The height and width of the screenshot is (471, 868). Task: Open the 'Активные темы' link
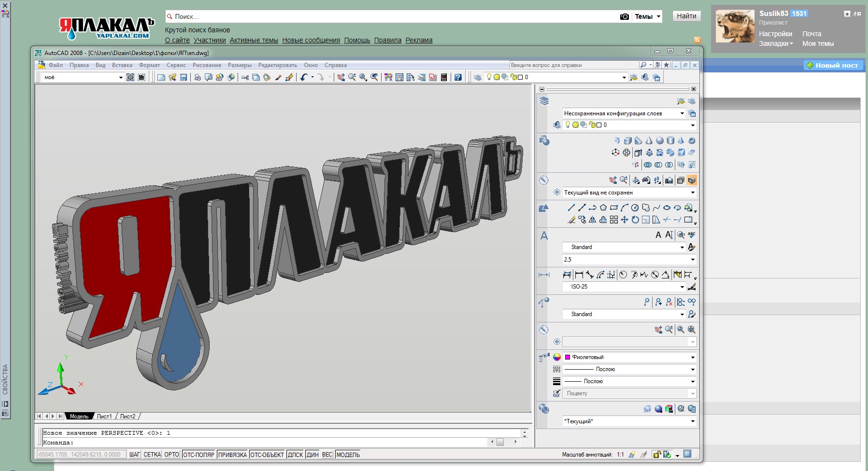tap(254, 40)
